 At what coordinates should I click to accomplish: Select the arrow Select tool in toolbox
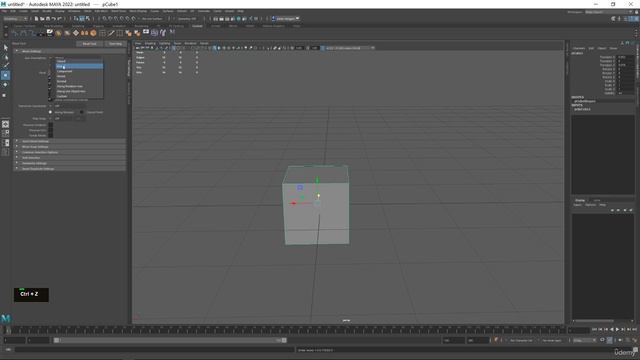pos(6,48)
